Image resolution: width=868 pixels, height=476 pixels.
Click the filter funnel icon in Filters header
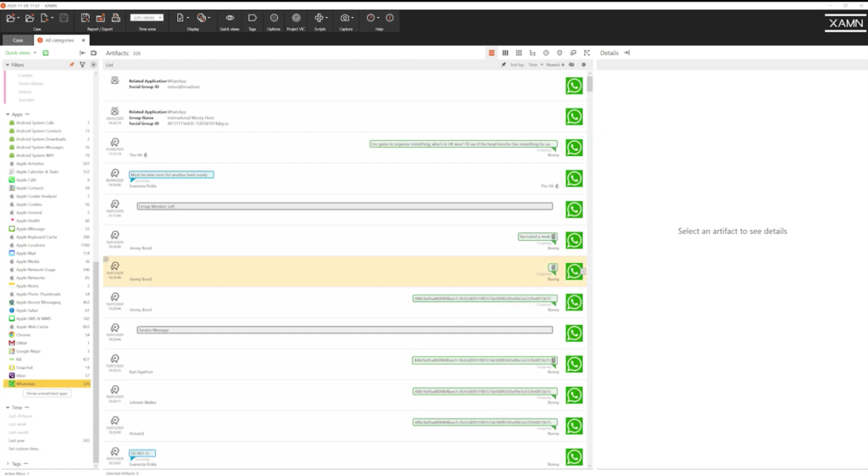point(82,64)
